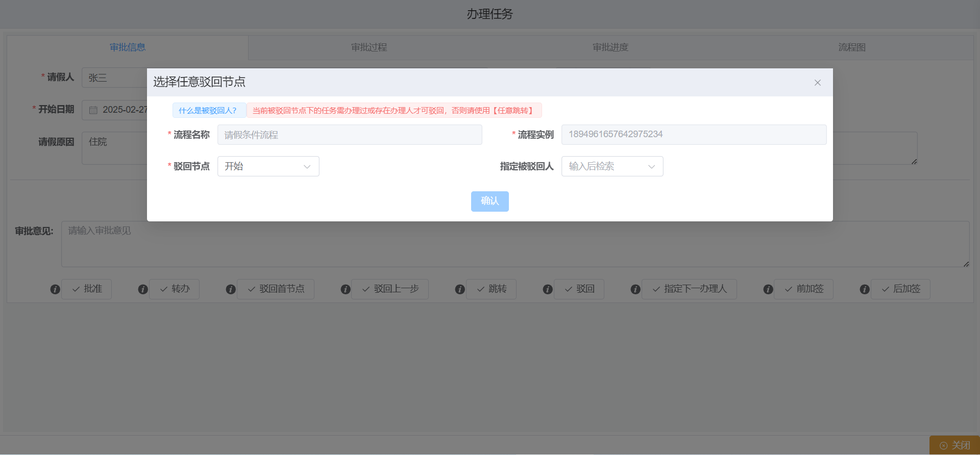Screen dimensions: 980x455
Task: Expand the 指定被驳回人 search dropdown
Action: click(x=612, y=166)
